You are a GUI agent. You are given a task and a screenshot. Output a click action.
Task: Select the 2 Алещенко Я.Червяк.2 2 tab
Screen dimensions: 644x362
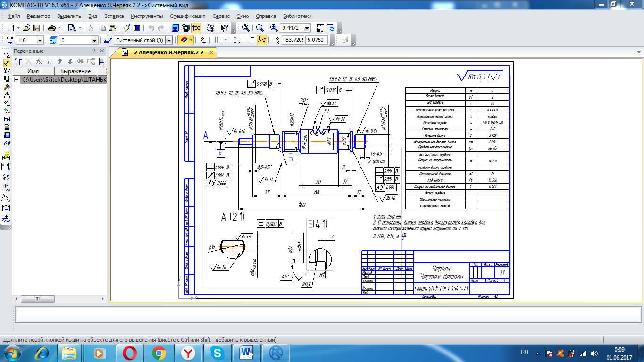(x=168, y=52)
